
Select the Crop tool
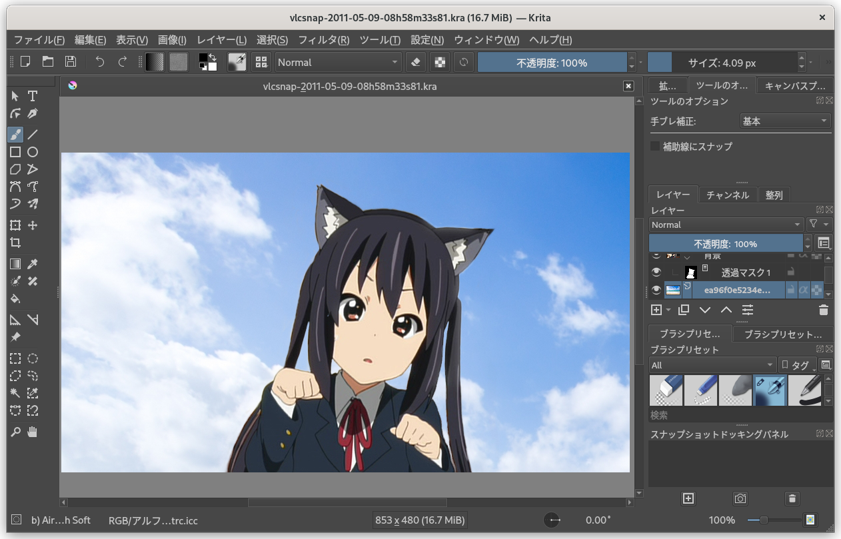(15, 242)
